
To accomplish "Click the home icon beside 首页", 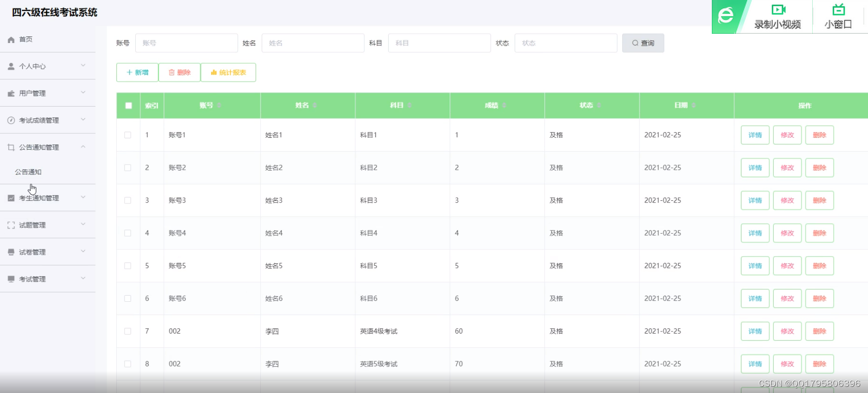I will click(x=11, y=39).
